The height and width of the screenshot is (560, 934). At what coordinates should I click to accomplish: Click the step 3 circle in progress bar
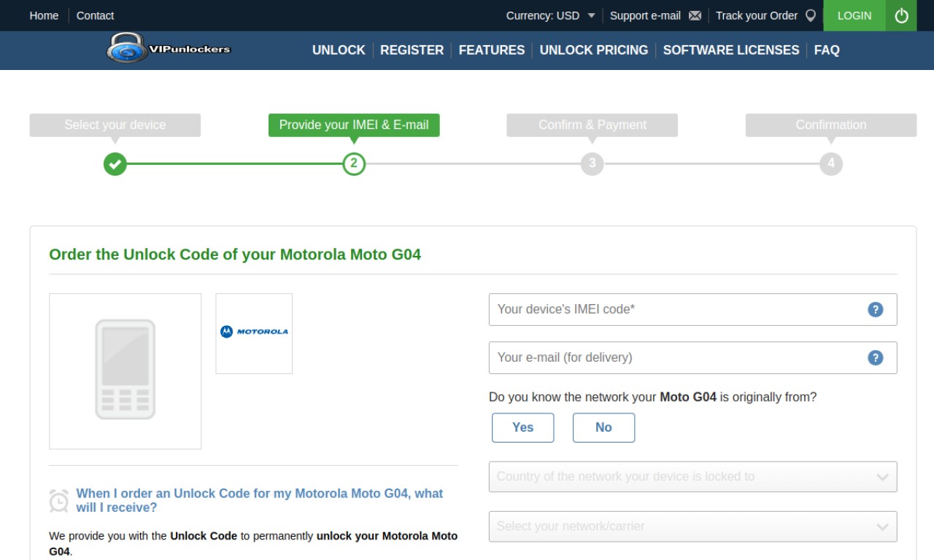[x=592, y=163]
